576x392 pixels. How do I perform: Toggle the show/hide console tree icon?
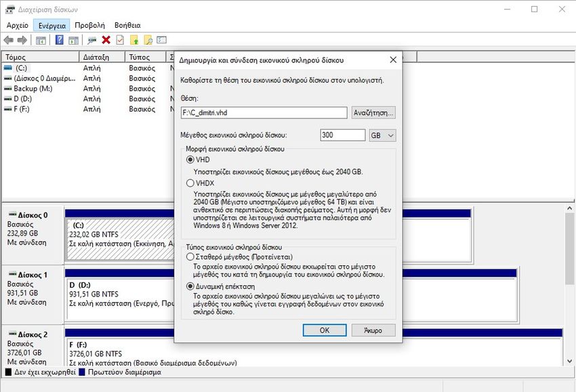pyautogui.click(x=41, y=40)
